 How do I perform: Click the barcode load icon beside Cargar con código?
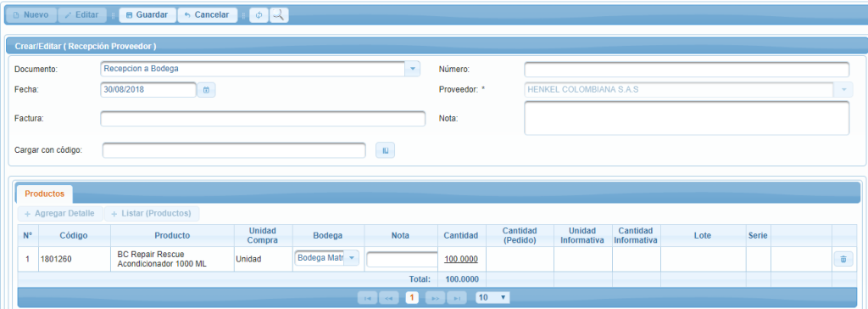coord(386,149)
